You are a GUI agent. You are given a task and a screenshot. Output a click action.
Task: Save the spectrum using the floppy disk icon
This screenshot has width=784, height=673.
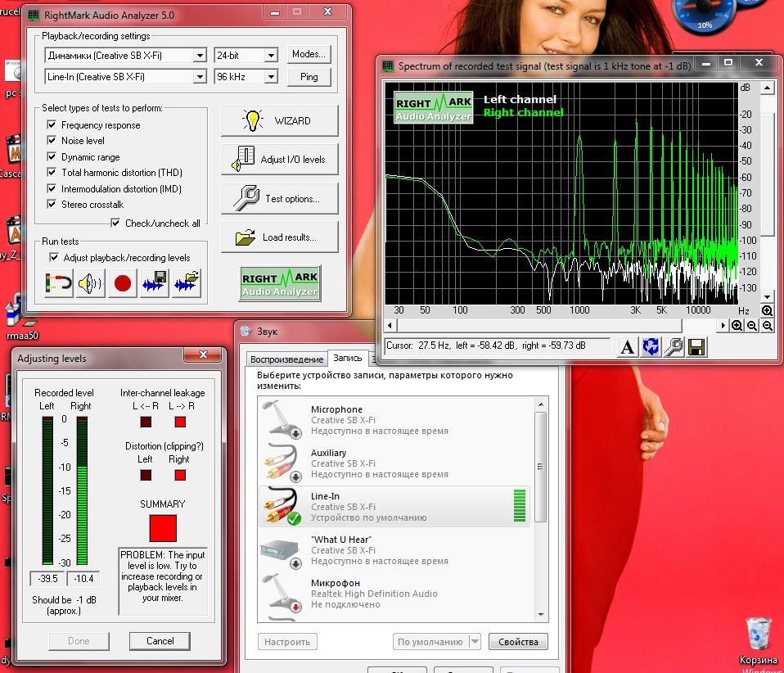click(696, 347)
